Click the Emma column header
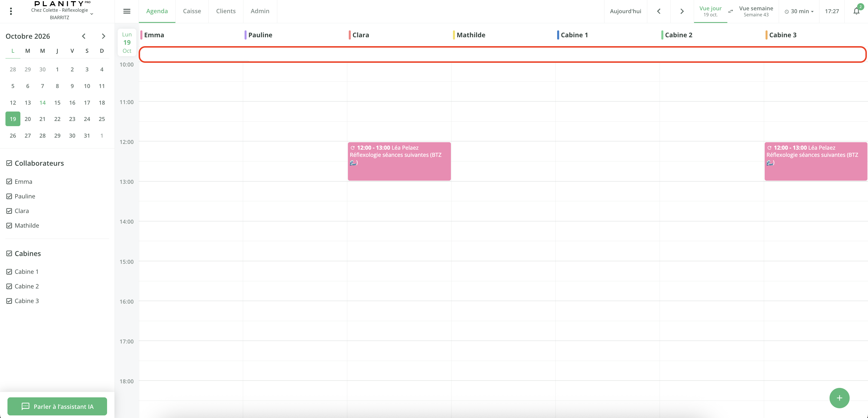Image resolution: width=868 pixels, height=418 pixels. pos(154,35)
